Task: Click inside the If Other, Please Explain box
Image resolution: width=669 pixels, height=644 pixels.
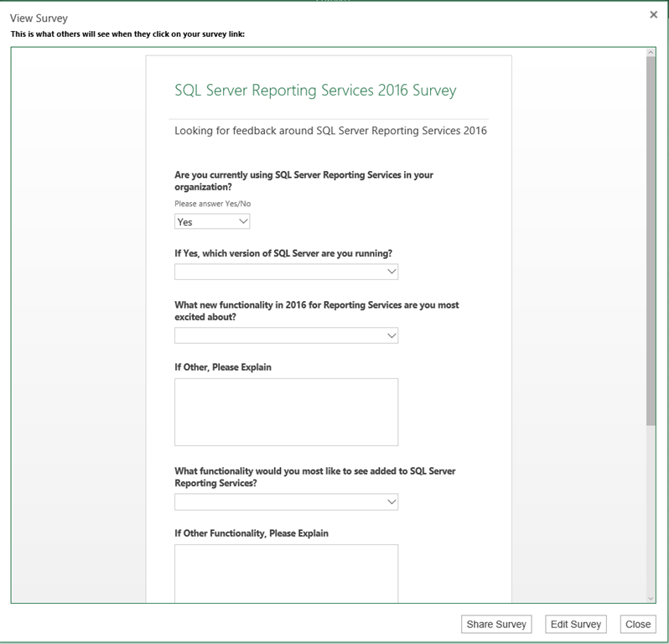Action: [x=286, y=412]
